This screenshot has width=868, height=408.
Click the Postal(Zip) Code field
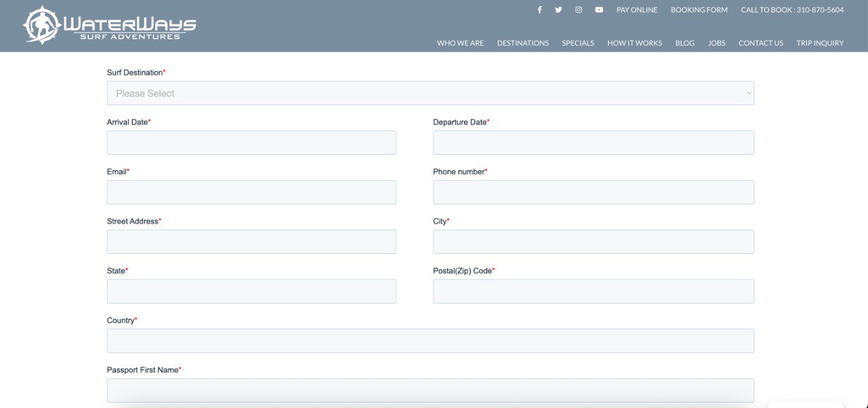pyautogui.click(x=593, y=291)
